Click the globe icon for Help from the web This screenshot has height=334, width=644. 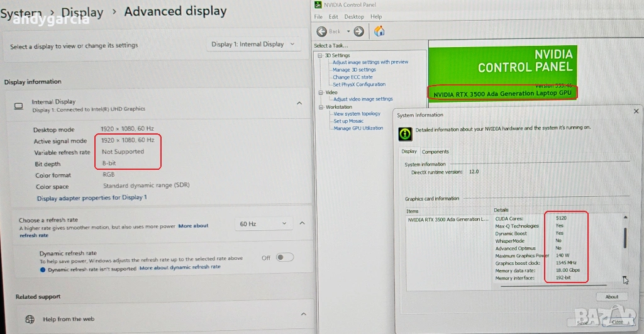(28, 319)
